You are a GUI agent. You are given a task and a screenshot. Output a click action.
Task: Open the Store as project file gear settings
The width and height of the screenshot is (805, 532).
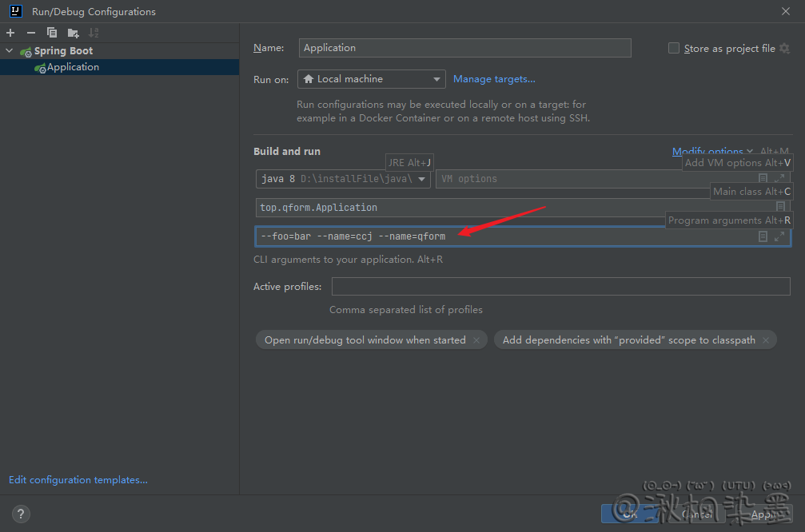(x=784, y=49)
